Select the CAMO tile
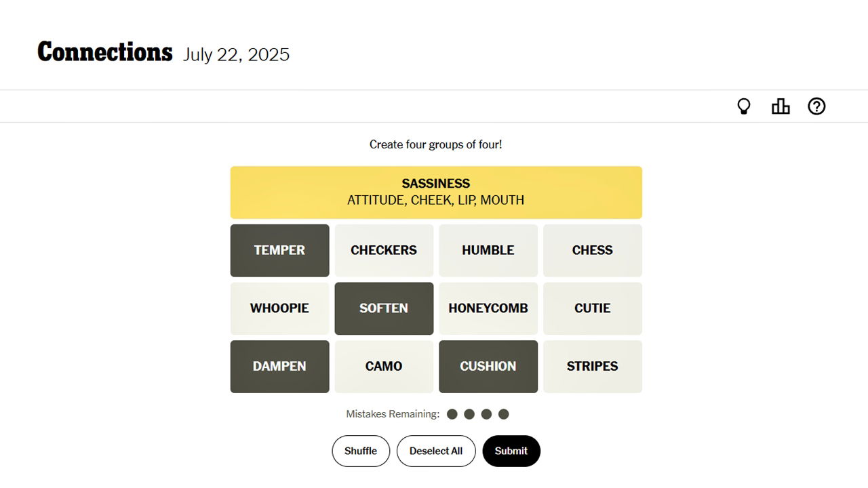The image size is (868, 488). pyautogui.click(x=384, y=367)
